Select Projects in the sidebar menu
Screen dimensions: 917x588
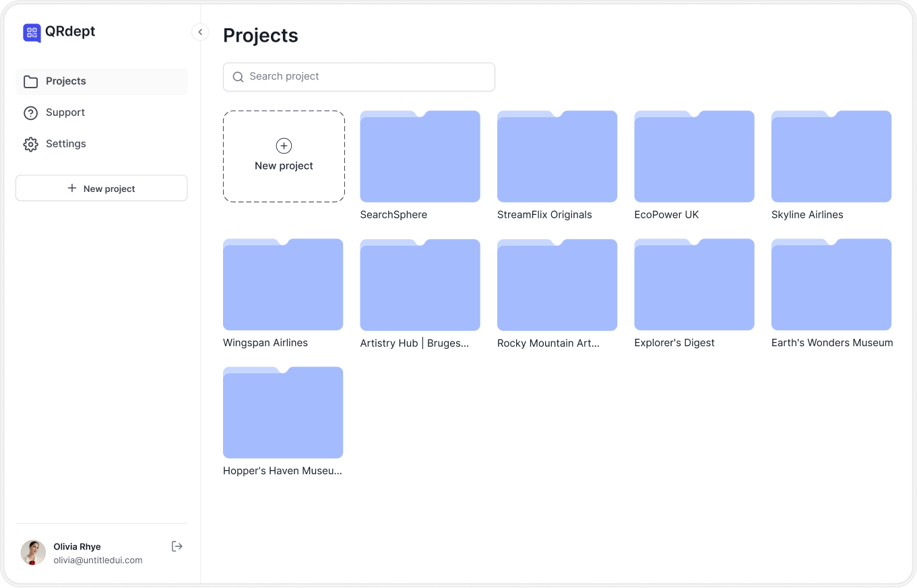click(x=66, y=81)
